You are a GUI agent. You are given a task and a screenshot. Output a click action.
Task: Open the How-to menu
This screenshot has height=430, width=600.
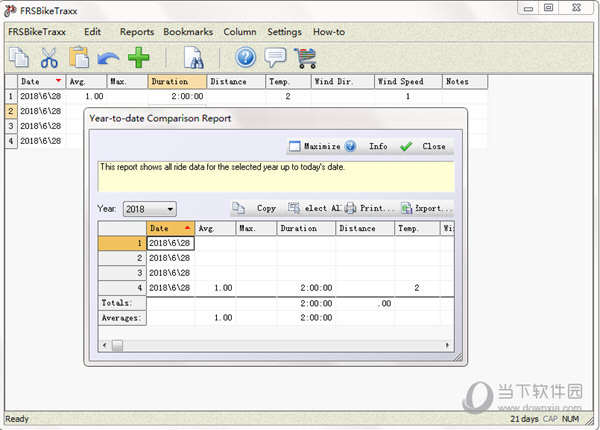click(x=329, y=32)
